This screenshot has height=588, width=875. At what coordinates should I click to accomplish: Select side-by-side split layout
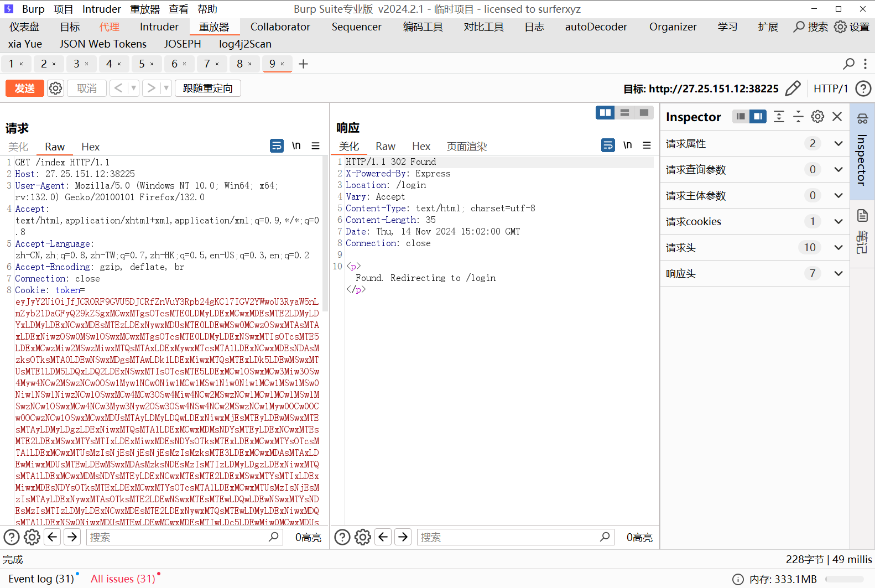pos(606,113)
